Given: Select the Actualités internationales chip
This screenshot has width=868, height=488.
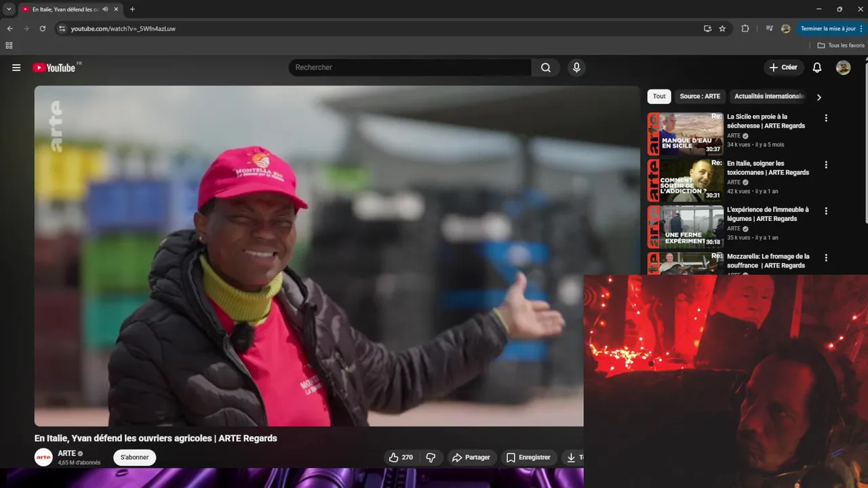Looking at the screenshot, I should coord(769,96).
